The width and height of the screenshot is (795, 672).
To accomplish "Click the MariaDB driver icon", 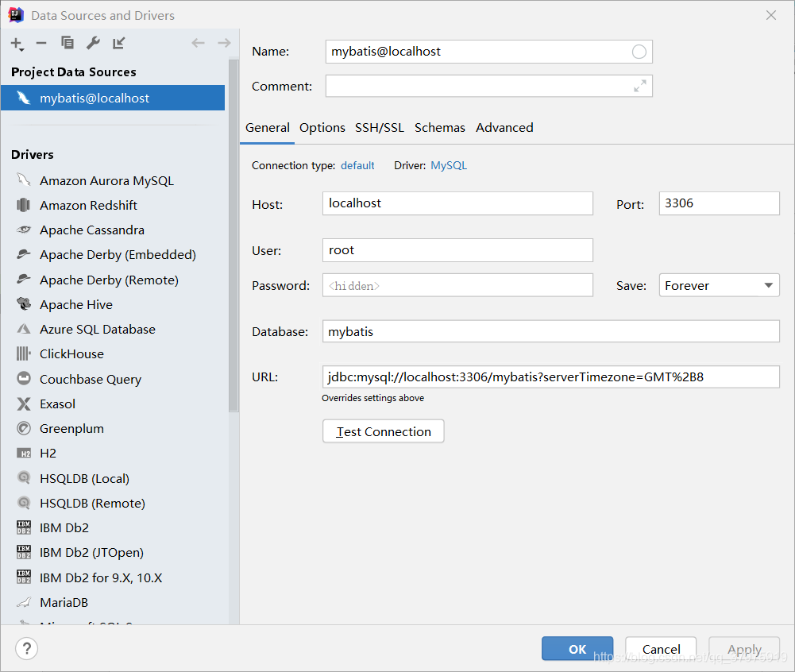I will 24,602.
